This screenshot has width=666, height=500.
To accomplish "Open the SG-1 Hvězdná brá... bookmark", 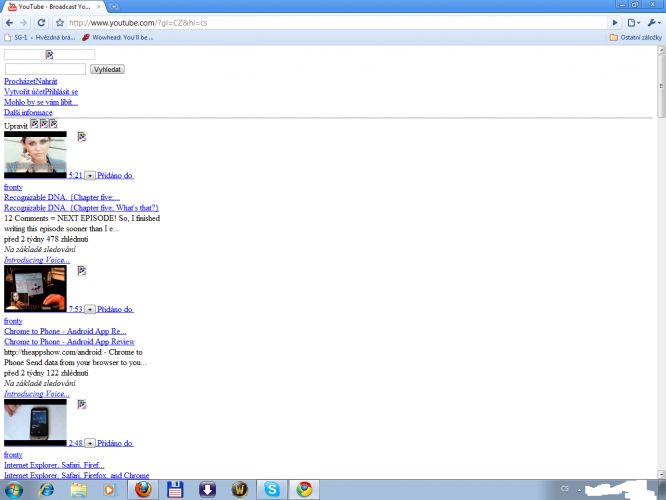I will [x=40, y=37].
